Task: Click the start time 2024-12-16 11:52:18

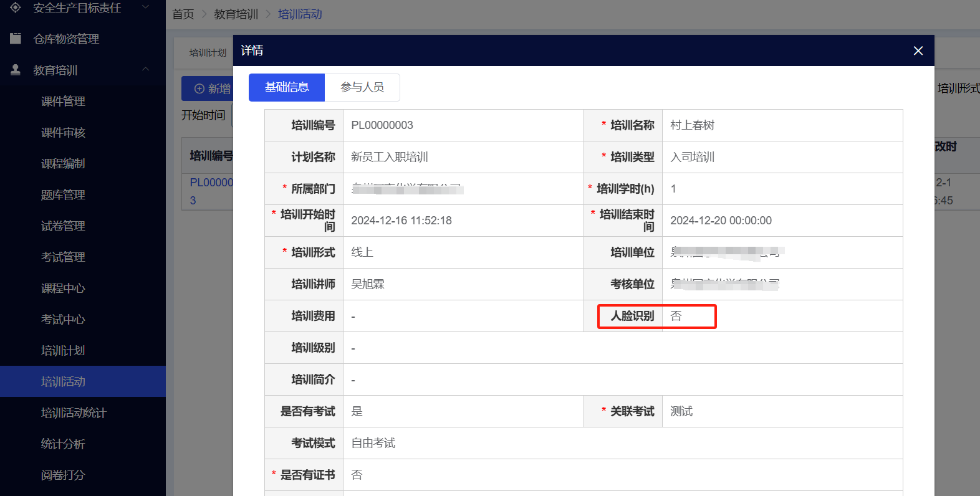Action: click(401, 221)
